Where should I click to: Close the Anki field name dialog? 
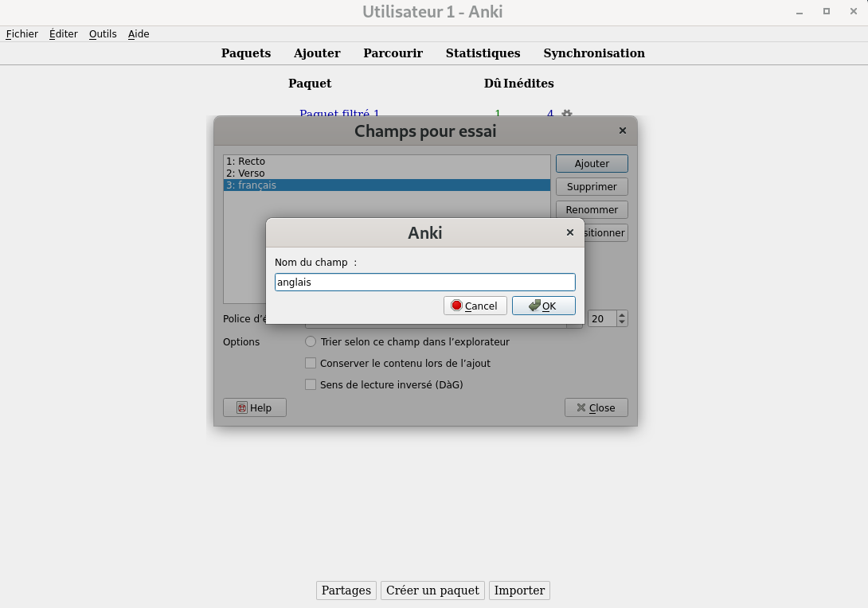coord(569,232)
